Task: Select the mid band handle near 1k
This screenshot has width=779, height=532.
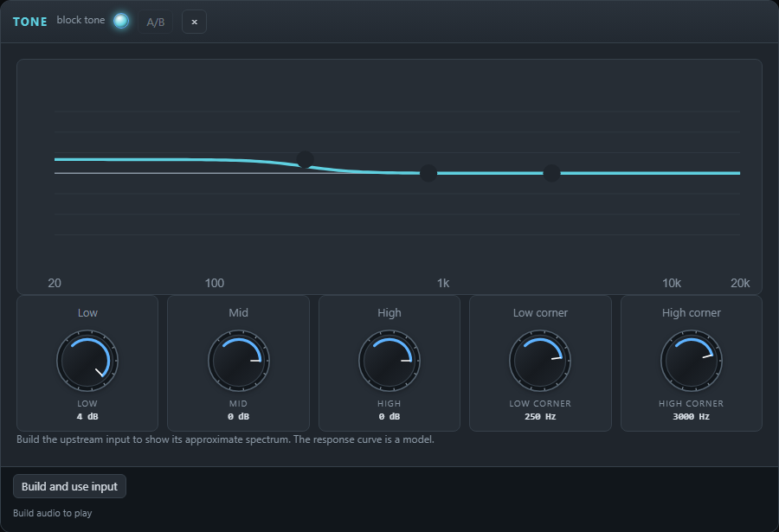Action: coord(428,173)
